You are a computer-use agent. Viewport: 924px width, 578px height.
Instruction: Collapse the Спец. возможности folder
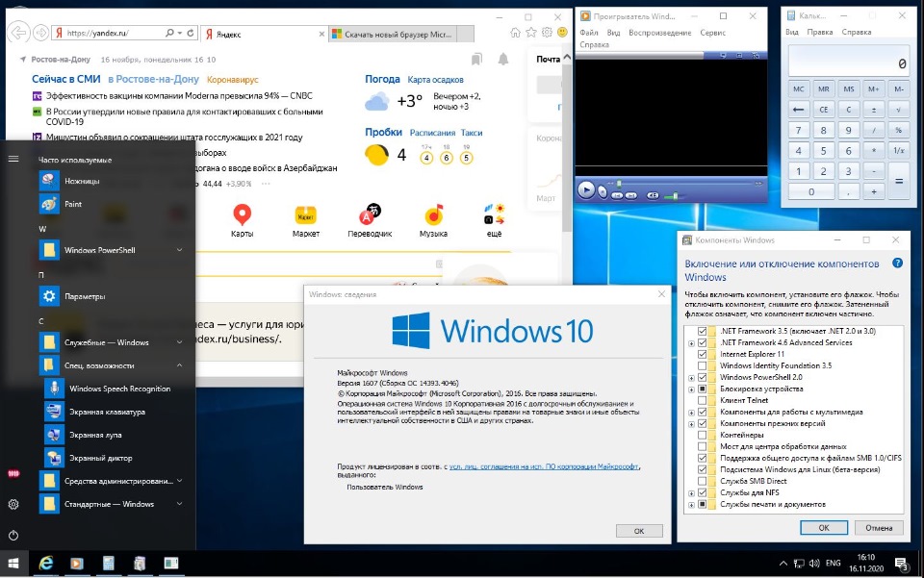coord(180,365)
